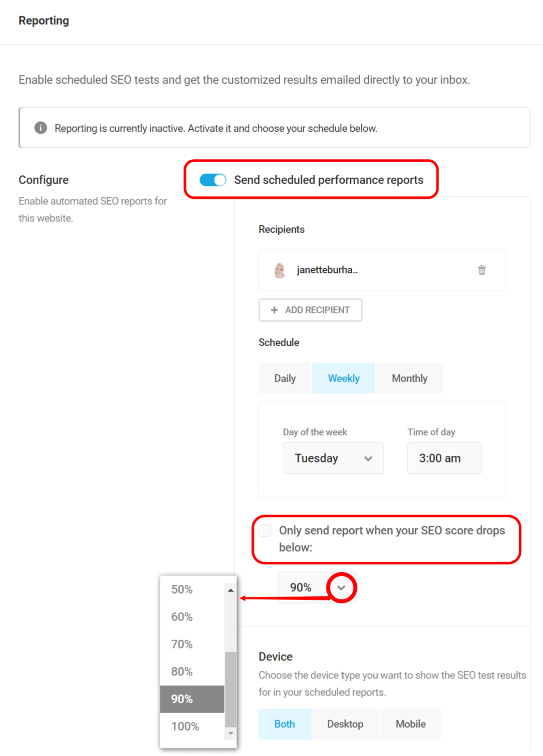Click the dropdown list scroll-up arrow

point(231,590)
